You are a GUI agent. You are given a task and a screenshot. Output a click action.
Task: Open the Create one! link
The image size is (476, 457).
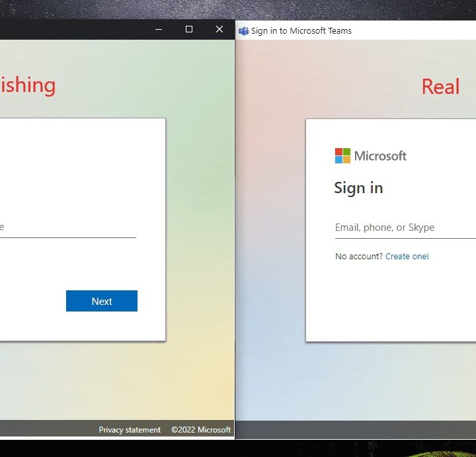coord(407,257)
